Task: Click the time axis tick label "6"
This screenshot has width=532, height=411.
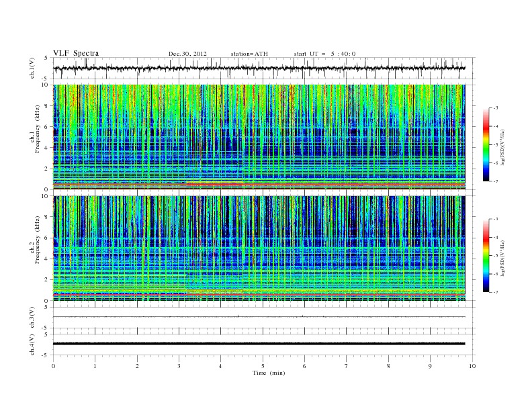Action: (304, 366)
